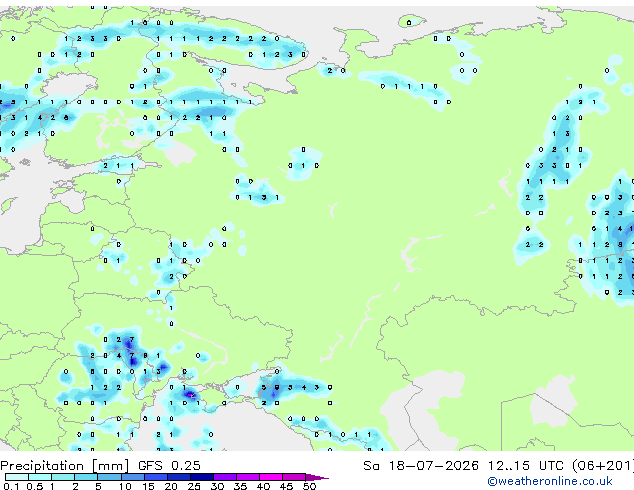Viewport: 634px width, 490px height.
Task: Click the 0.5–1 mm legend color swatch
Action: [40, 477]
